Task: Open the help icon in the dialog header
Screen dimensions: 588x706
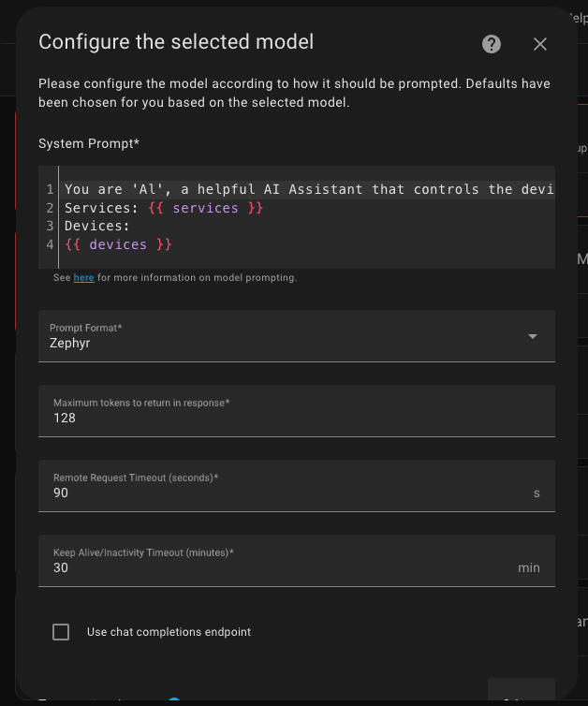Action: click(492, 44)
